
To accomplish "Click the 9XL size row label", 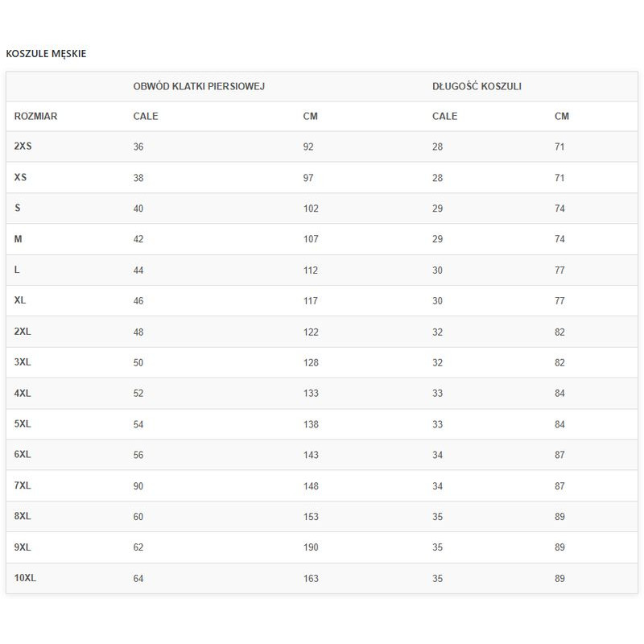I will [x=23, y=547].
